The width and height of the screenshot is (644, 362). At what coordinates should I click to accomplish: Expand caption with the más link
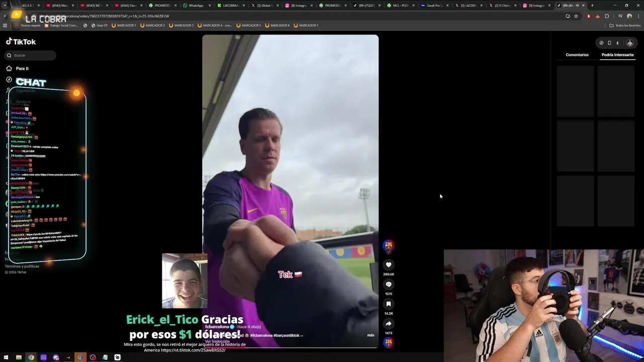[371, 335]
